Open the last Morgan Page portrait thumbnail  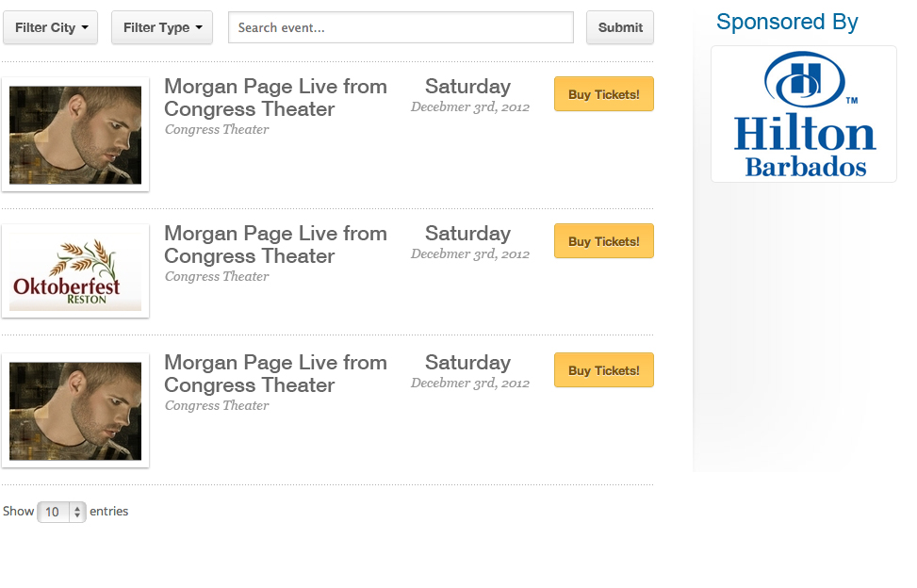(75, 410)
